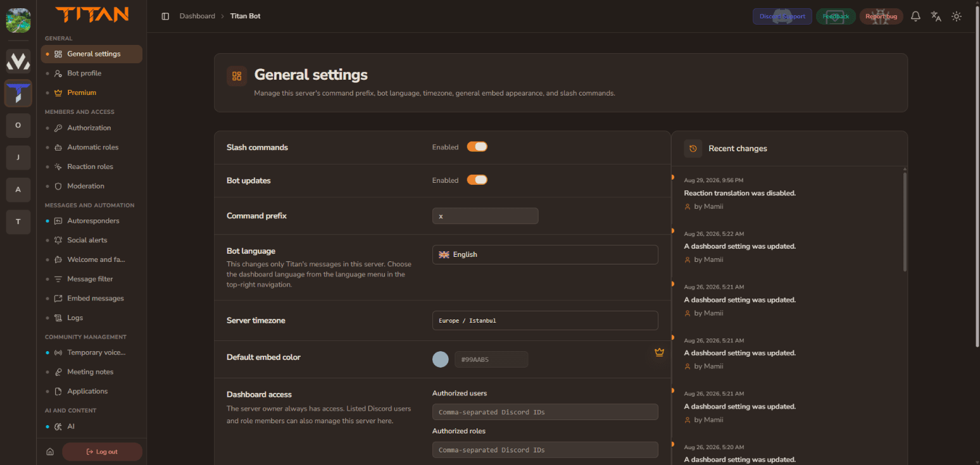The image size is (980, 465).
Task: Click the Moderation shield icon
Action: [x=58, y=186]
